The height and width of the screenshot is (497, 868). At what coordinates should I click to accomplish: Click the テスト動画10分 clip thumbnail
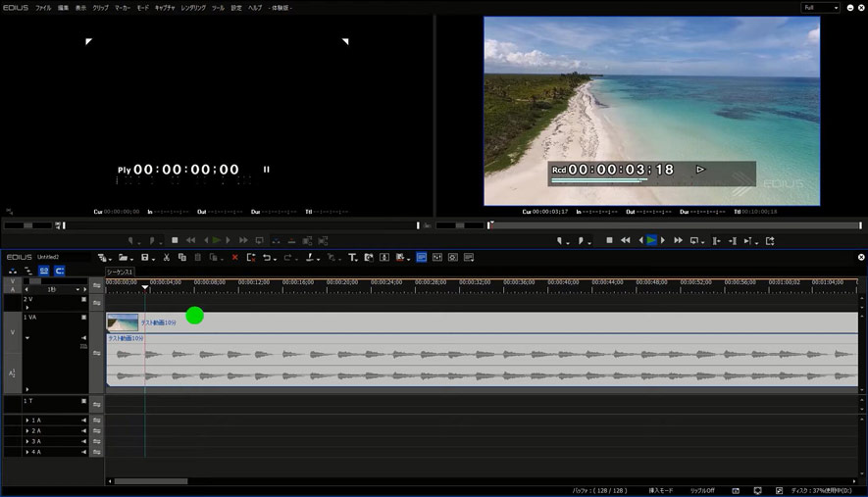[x=123, y=323]
